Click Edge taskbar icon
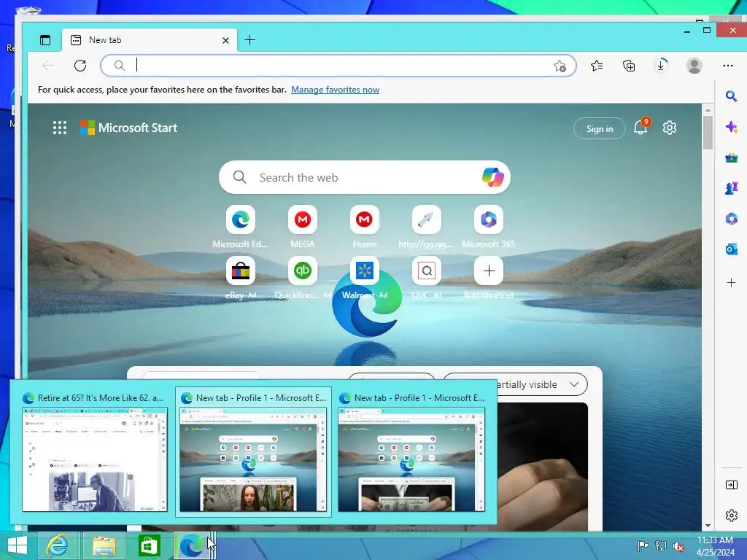Viewport: 747px width, 560px height. 193,545
